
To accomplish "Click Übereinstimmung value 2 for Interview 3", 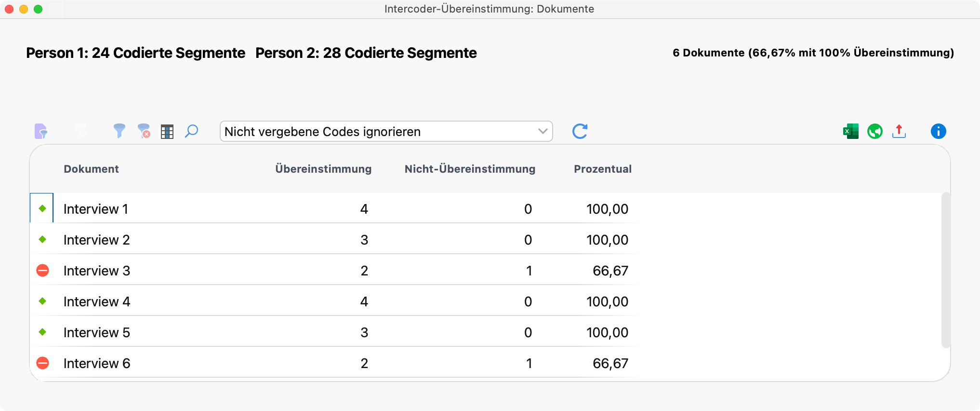I will pyautogui.click(x=364, y=271).
